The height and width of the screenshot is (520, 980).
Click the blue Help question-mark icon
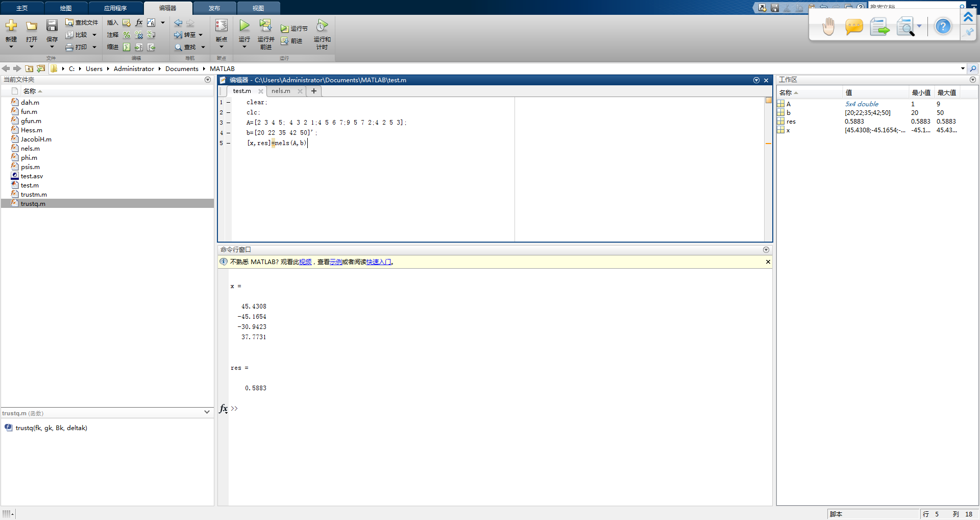[x=943, y=27]
